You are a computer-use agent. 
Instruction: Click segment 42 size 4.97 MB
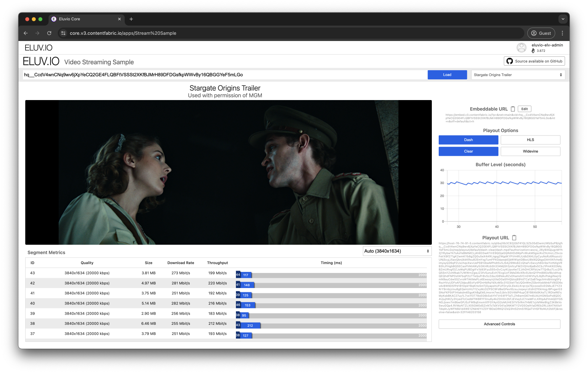(149, 283)
